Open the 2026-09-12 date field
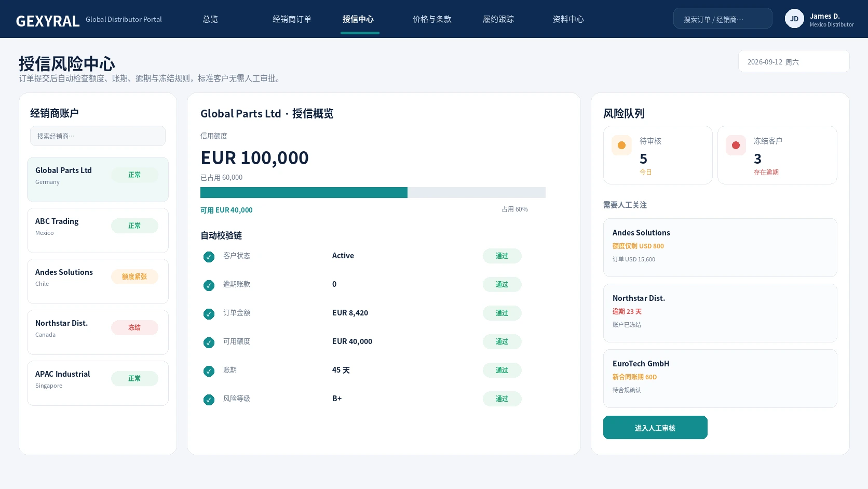Viewport: 868px width, 489px height. (794, 61)
